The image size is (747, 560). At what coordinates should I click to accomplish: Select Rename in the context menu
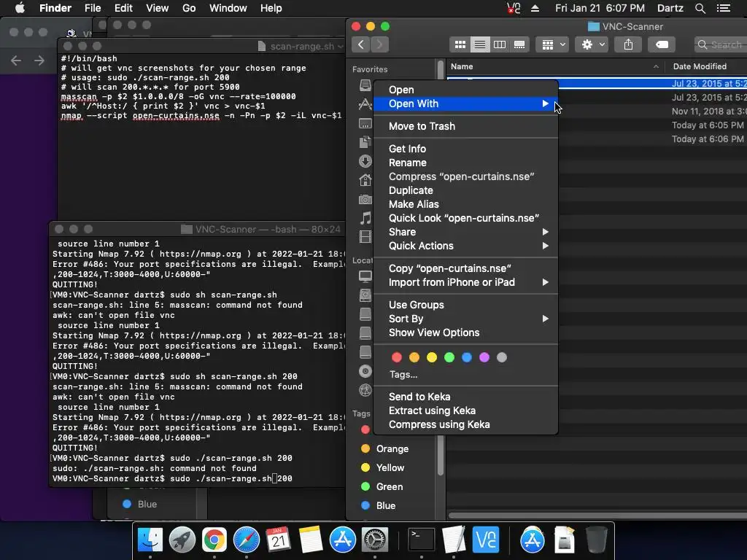tap(465, 163)
